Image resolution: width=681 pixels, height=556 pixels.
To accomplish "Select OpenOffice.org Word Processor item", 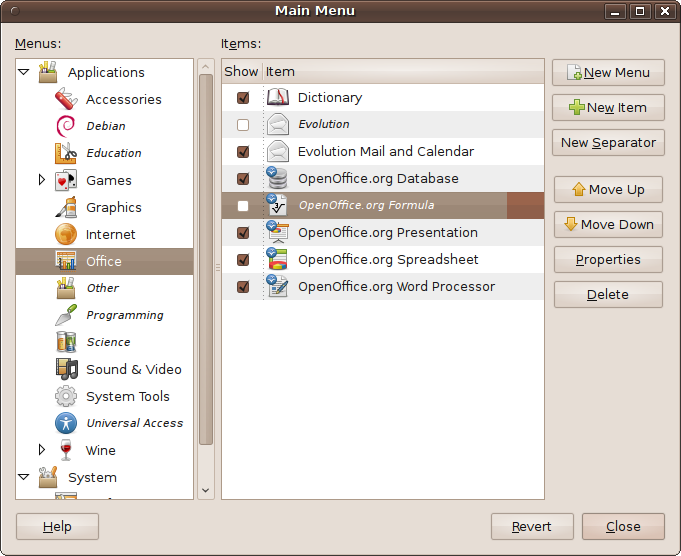I will (x=396, y=287).
